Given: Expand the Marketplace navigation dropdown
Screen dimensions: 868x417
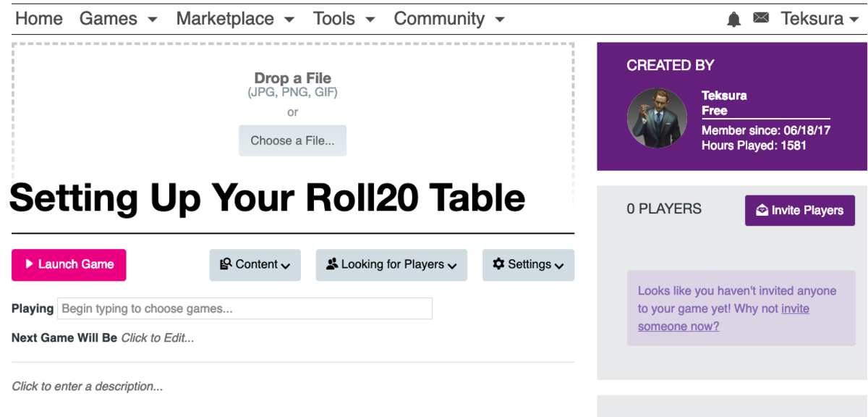Looking at the screenshot, I should pyautogui.click(x=235, y=19).
